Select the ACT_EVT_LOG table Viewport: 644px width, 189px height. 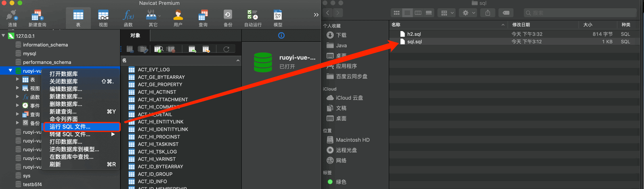pyautogui.click(x=153, y=69)
